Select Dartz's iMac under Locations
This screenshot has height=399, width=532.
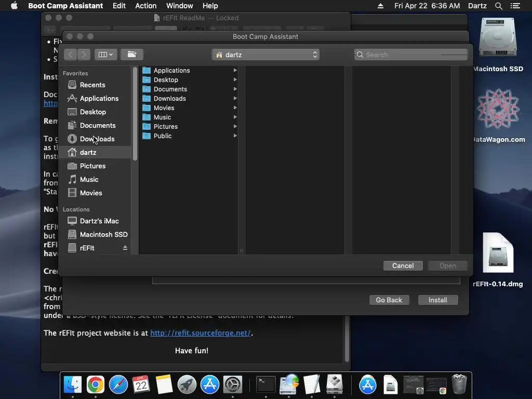(96, 221)
